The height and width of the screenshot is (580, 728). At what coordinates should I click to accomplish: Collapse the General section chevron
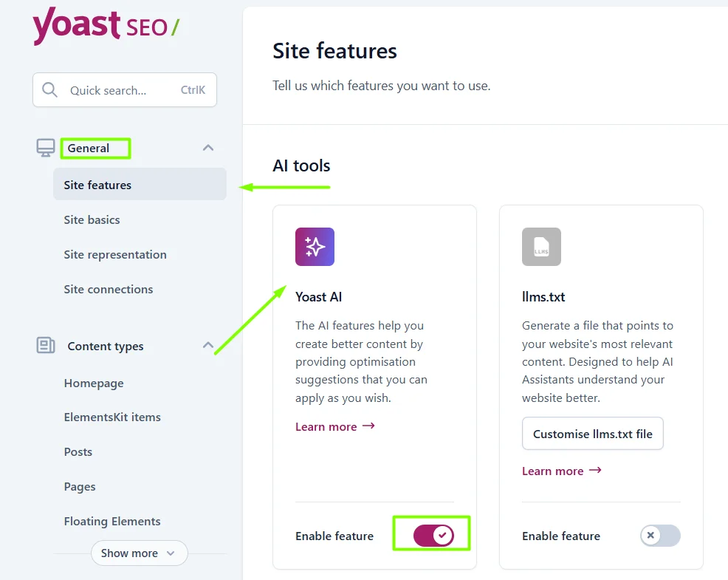click(x=208, y=147)
